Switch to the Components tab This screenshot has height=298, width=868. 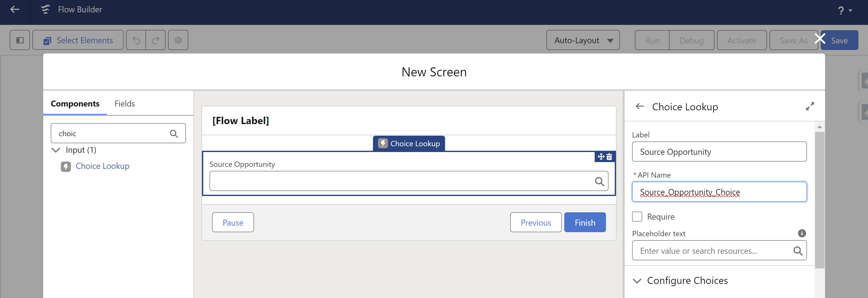point(75,104)
